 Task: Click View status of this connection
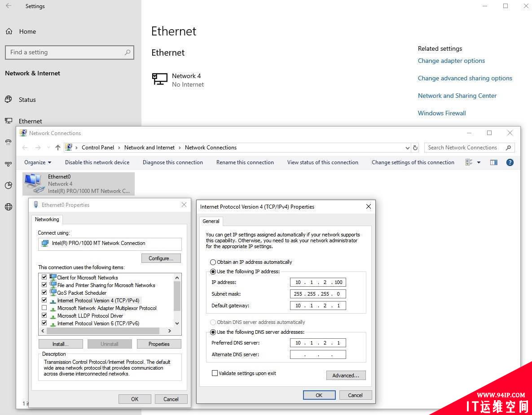click(323, 162)
